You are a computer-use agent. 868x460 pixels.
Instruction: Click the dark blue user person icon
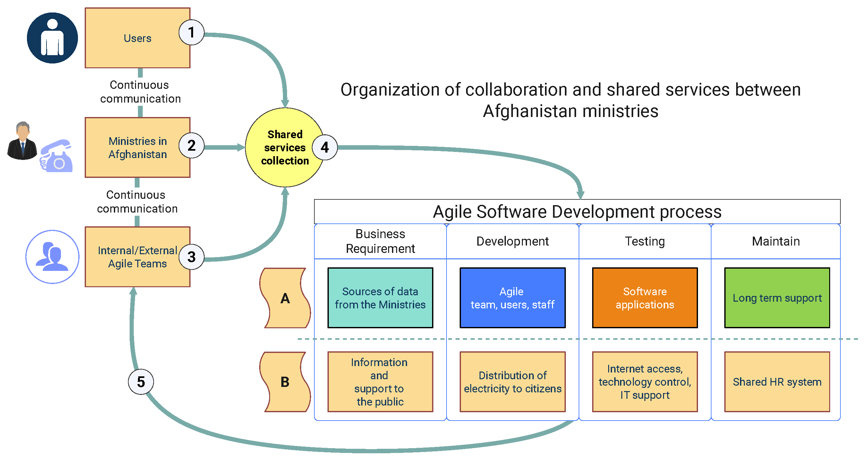tap(52, 38)
